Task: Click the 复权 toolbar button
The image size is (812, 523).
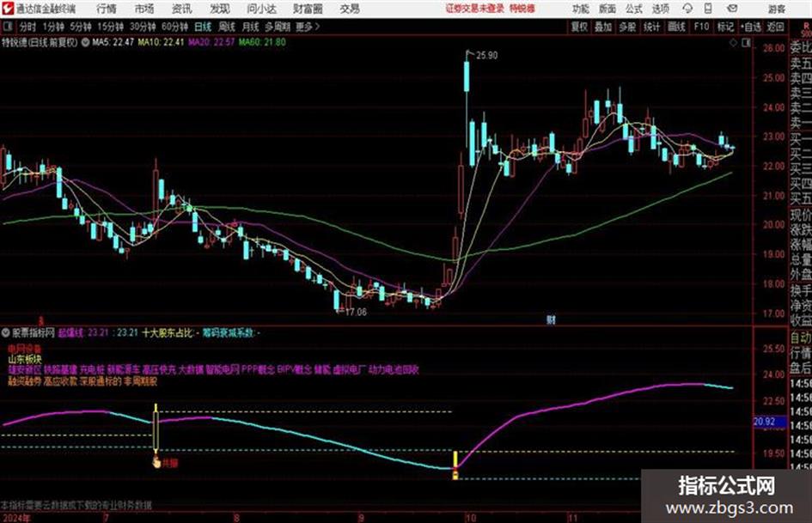Action: click(x=579, y=27)
